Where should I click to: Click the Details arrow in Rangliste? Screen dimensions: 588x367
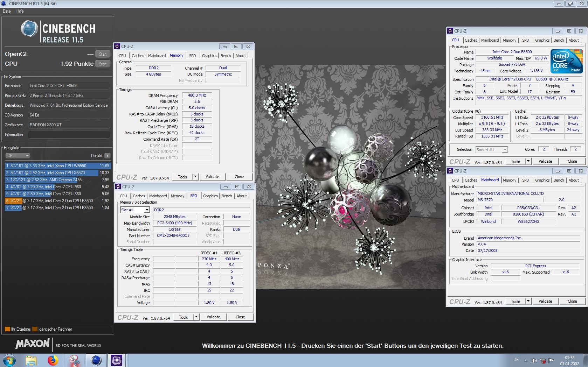point(107,156)
